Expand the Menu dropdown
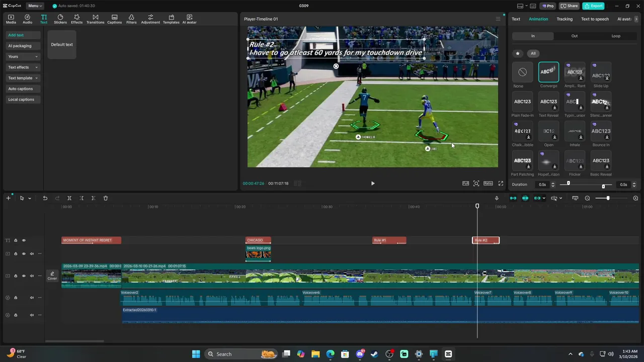The image size is (644, 362). 35,6
